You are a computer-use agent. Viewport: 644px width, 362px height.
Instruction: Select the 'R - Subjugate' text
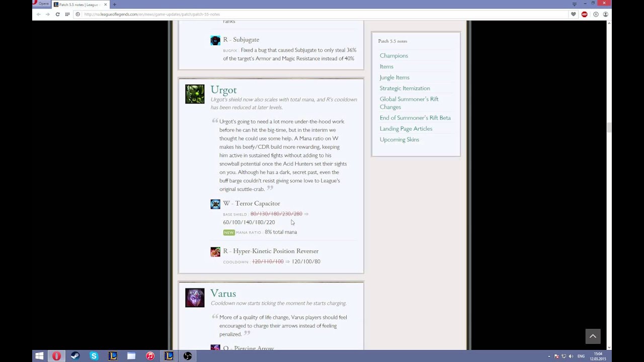pos(241,39)
